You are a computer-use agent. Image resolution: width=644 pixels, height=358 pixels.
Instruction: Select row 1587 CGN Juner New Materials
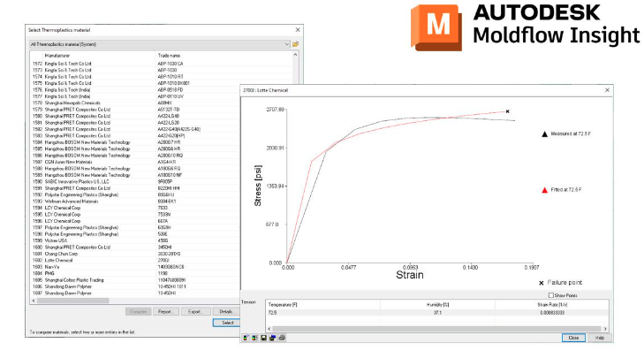click(x=135, y=162)
